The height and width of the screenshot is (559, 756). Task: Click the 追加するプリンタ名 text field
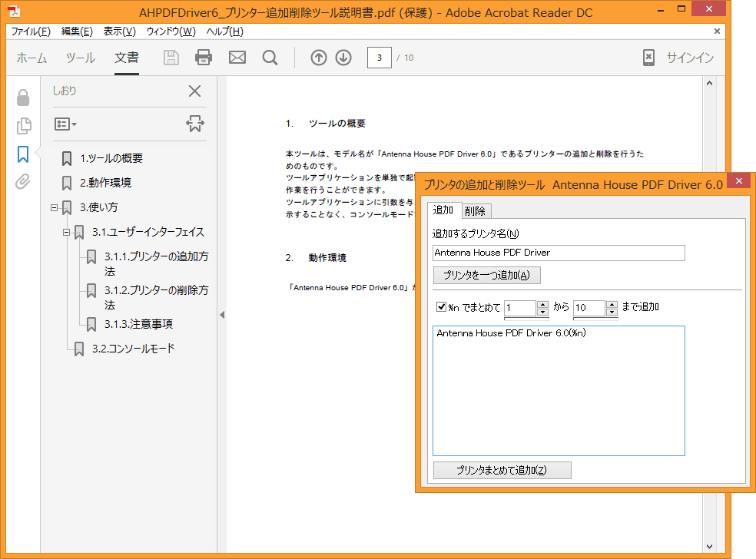pos(559,253)
